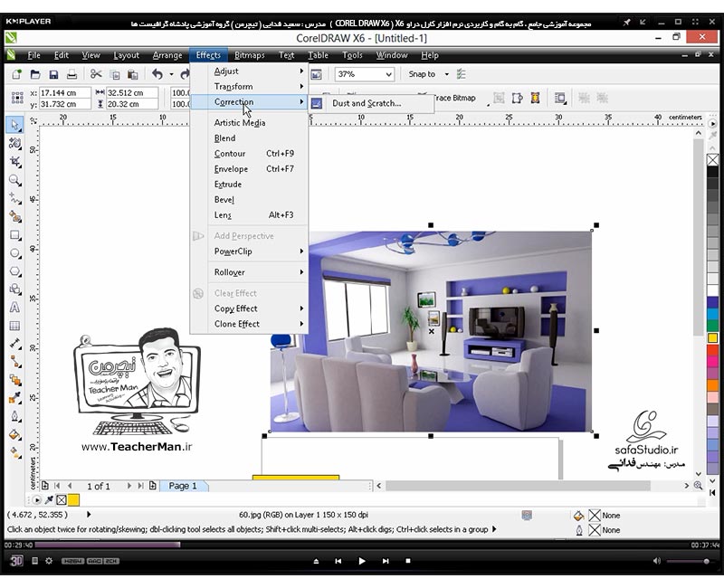724x588 pixels.
Task: Add a page after current page
Action: click(x=153, y=486)
